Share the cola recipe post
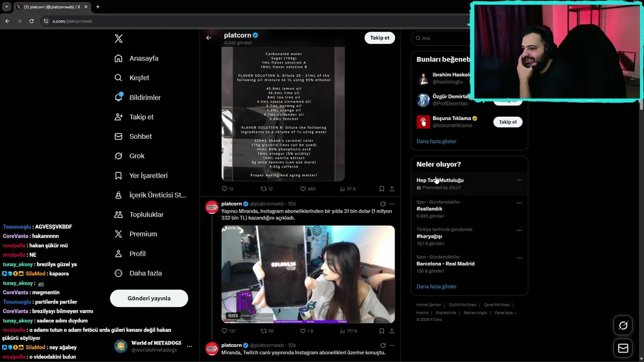This screenshot has width=644, height=362. [x=392, y=189]
